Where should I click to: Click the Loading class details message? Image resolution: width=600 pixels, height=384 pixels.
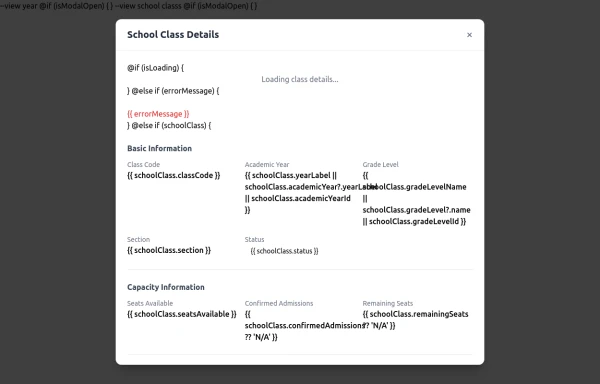300,79
